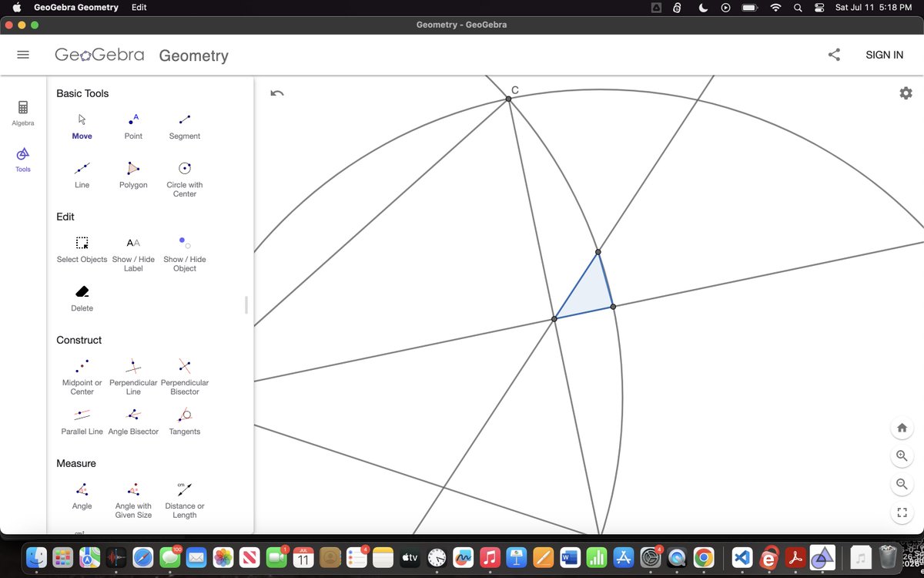Choose the Select Objects tool
The width and height of the screenshot is (924, 578).
[x=82, y=250]
